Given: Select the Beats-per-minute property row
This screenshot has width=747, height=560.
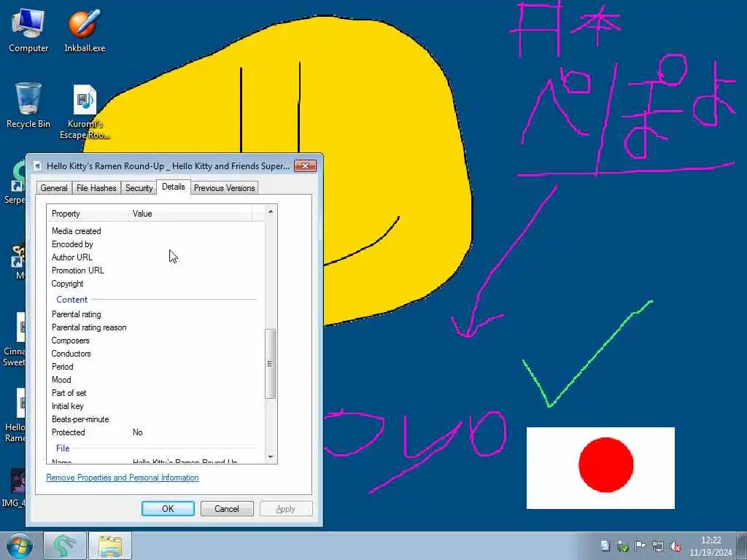Looking at the screenshot, I should click(x=155, y=419).
